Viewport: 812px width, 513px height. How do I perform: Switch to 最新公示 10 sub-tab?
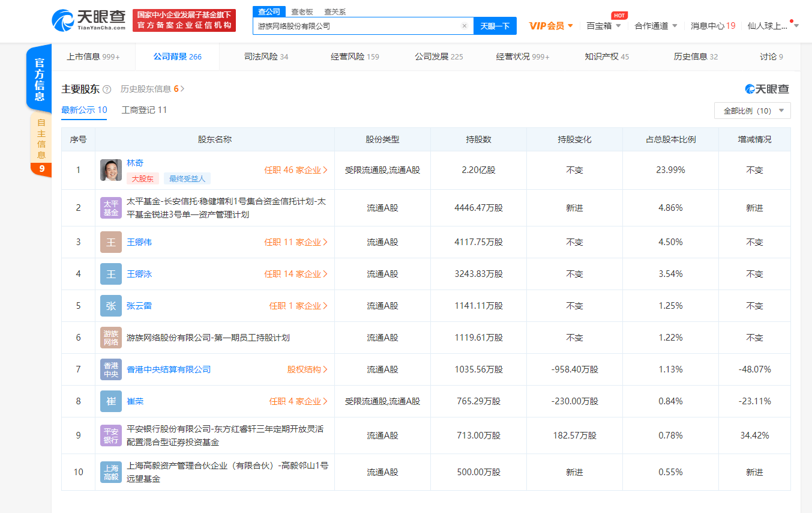(x=84, y=110)
